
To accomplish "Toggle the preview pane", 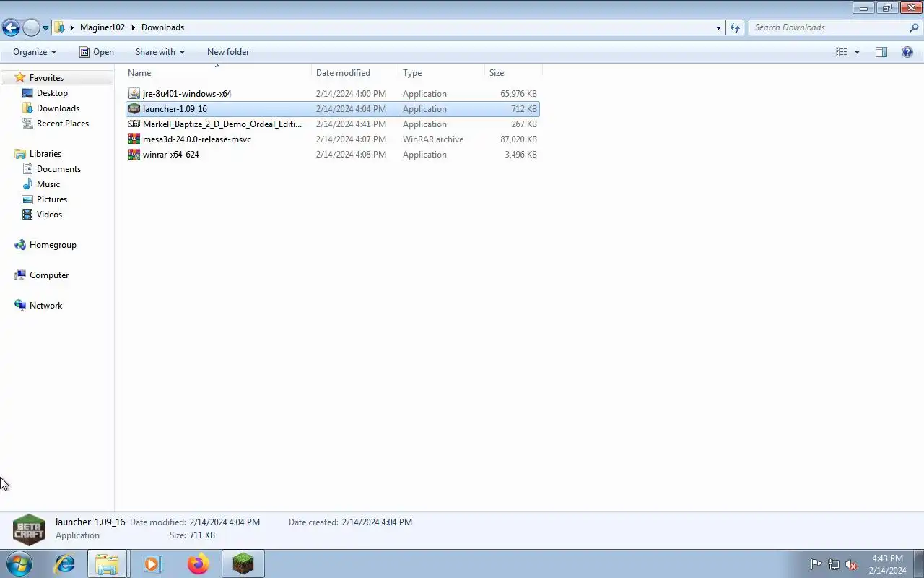I will [x=881, y=52].
